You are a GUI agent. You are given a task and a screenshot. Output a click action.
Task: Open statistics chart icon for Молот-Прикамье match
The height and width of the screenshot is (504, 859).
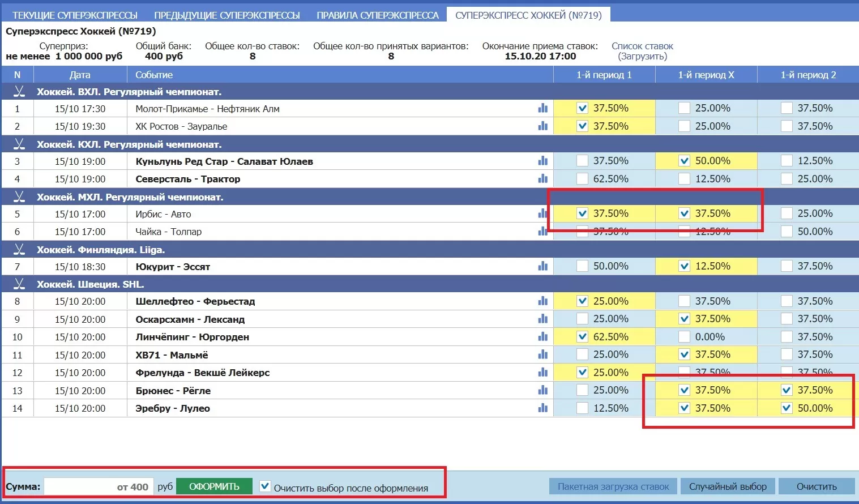(x=542, y=108)
